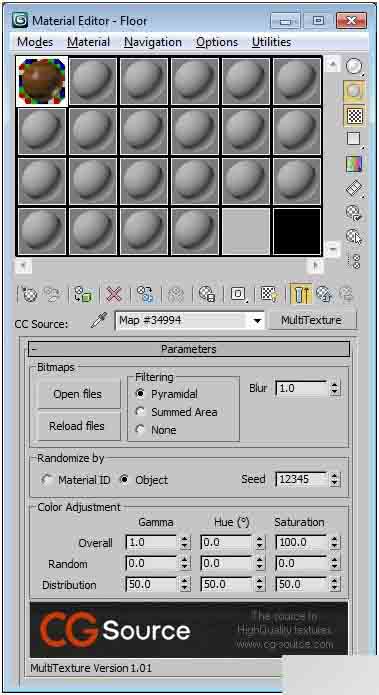The height and width of the screenshot is (695, 379).
Task: Collapse the Parameters rollout
Action: 189,349
